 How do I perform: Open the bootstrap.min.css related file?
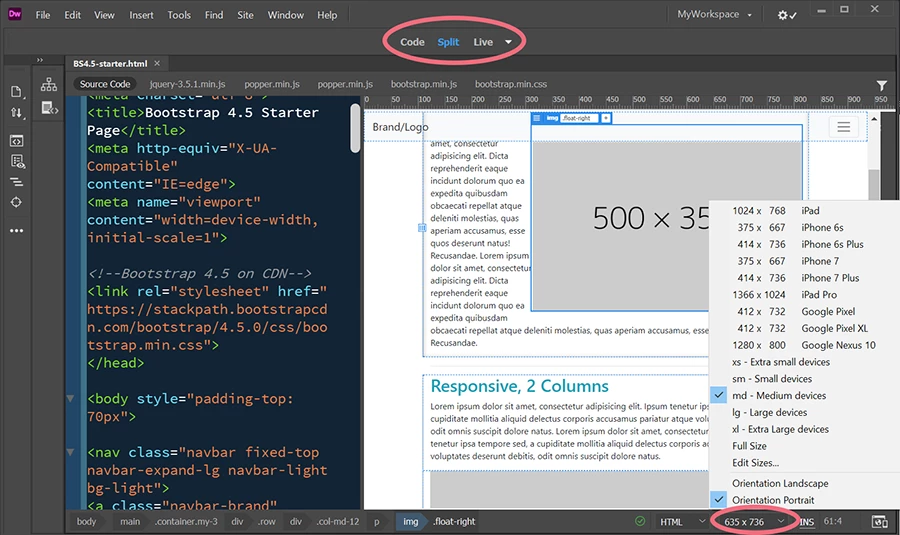511,84
